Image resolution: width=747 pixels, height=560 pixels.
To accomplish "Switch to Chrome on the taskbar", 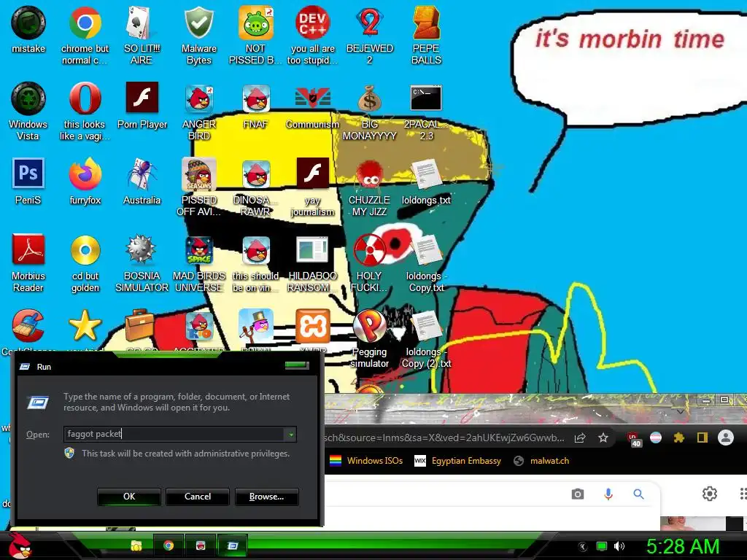I will pyautogui.click(x=169, y=545).
